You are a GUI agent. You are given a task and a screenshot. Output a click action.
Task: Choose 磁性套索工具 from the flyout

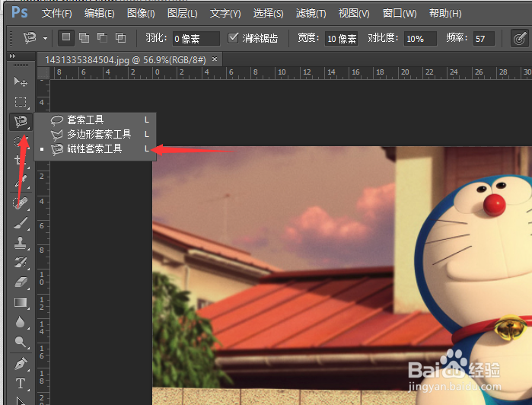click(x=95, y=148)
